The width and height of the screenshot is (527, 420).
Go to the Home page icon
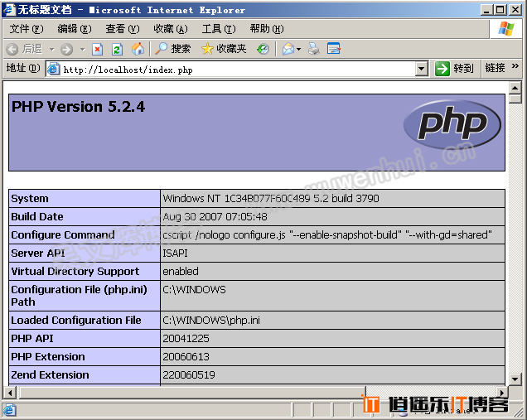tap(138, 49)
